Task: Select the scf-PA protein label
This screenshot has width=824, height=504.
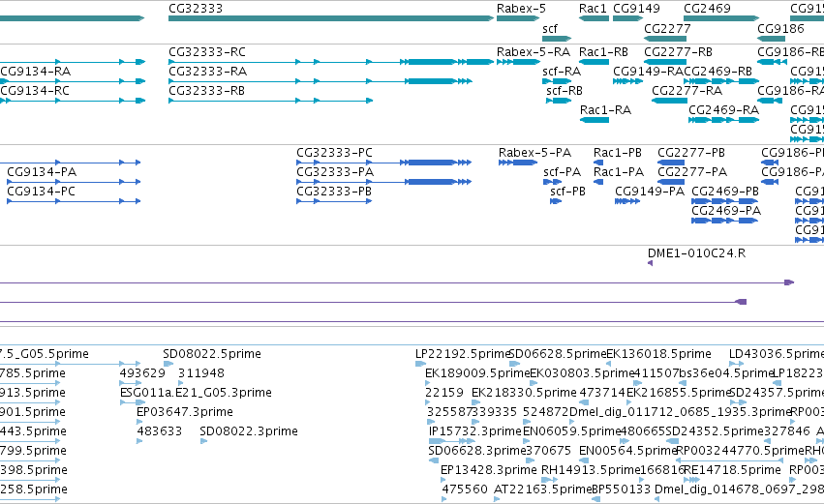Action: coord(563,172)
